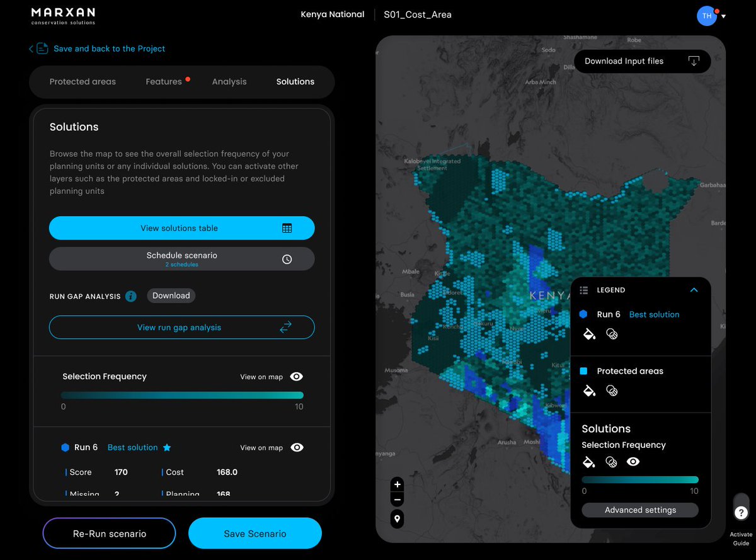The image size is (756, 560).
Task: Click the Selection Frequency gradient bar in panel
Action: 182,396
